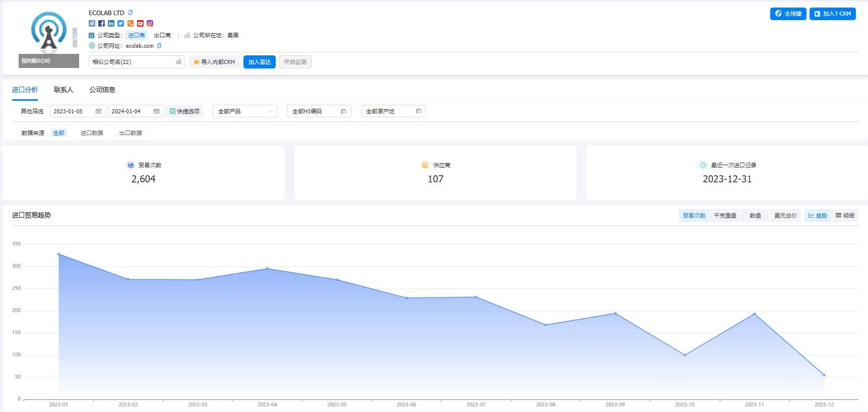868x412 pixels.
Task: Click the company type building icon
Action: (x=92, y=35)
